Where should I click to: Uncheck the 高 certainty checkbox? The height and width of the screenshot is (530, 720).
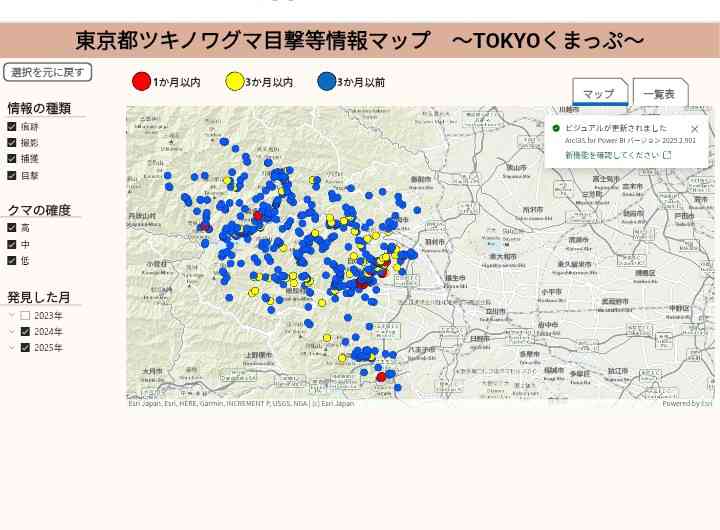[x=12, y=227]
